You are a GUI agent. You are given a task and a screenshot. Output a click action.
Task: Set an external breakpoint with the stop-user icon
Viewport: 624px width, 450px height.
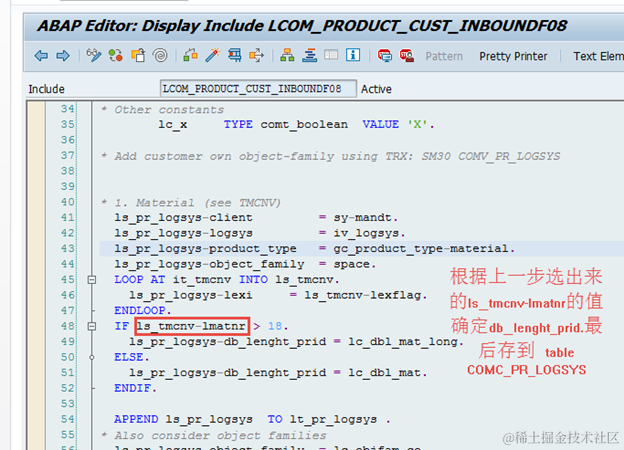point(407,55)
